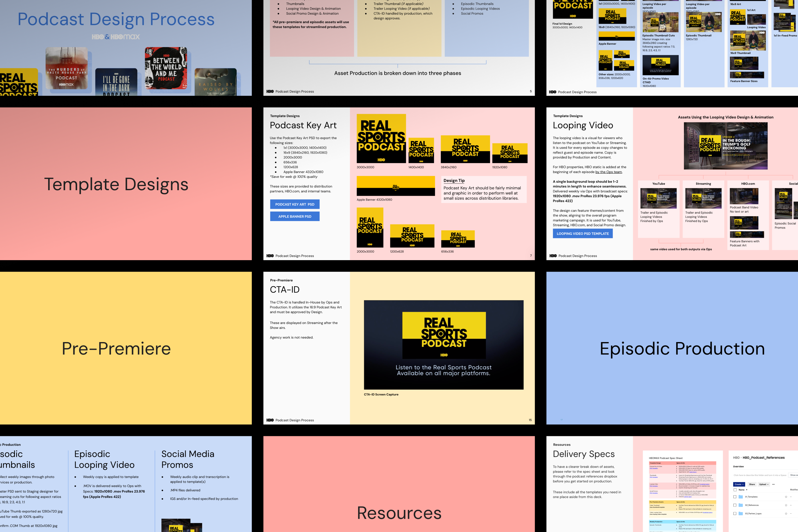
Task: Click the 03_Partner_Logos folder icon
Action: tap(741, 514)
